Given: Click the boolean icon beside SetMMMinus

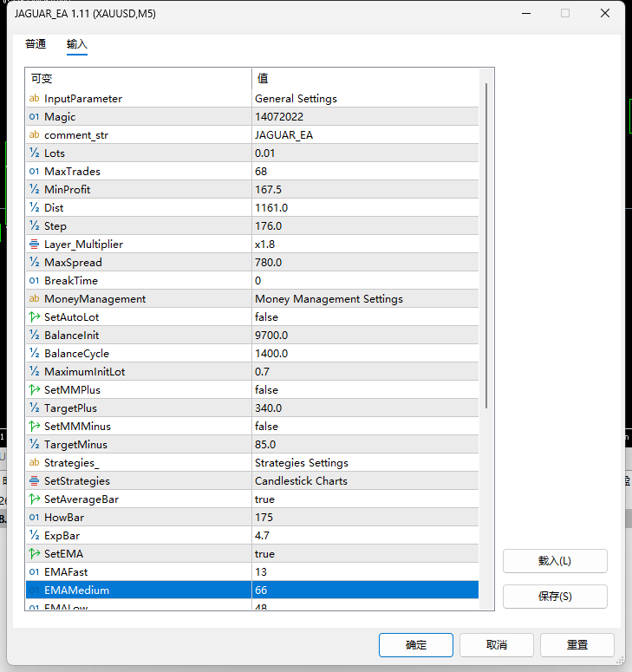Looking at the screenshot, I should pos(35,427).
